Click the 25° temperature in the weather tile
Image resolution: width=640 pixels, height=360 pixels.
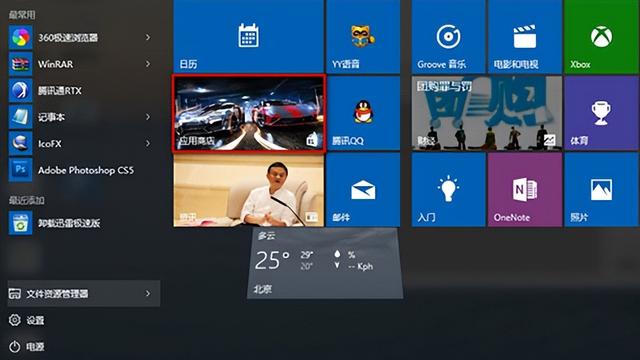point(272,260)
